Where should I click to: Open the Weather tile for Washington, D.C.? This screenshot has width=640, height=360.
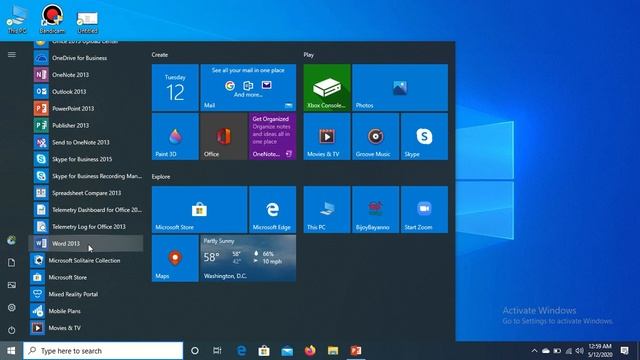248,258
